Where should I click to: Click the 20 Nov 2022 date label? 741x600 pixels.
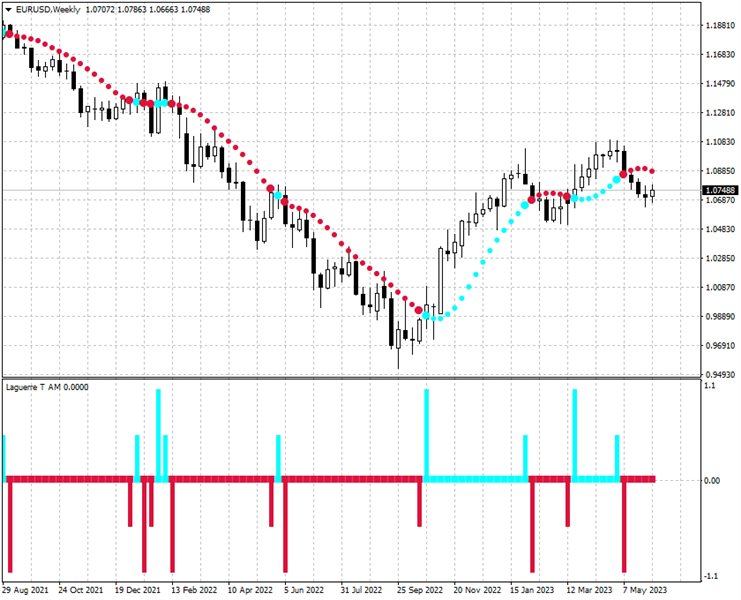[x=477, y=590]
